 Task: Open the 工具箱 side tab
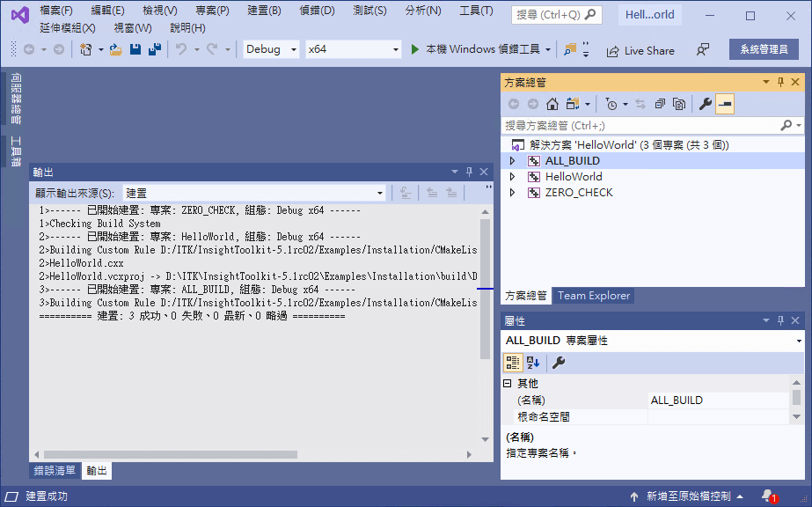(16, 151)
